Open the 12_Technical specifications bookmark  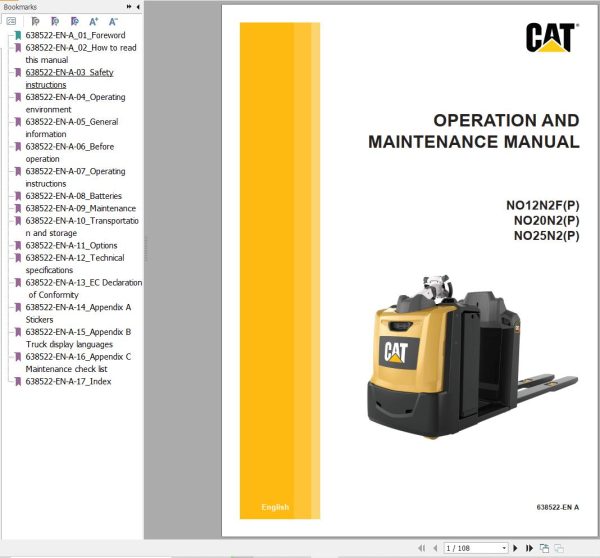click(x=75, y=264)
